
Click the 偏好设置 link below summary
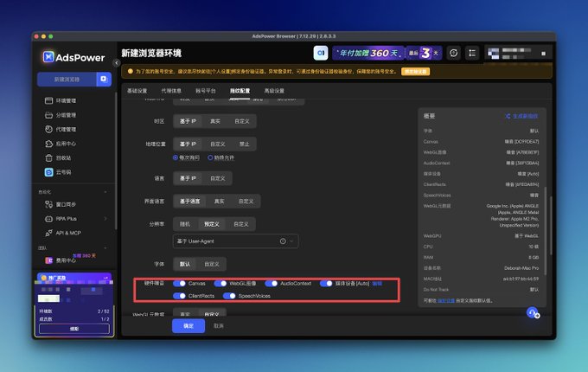pyautogui.click(x=446, y=300)
